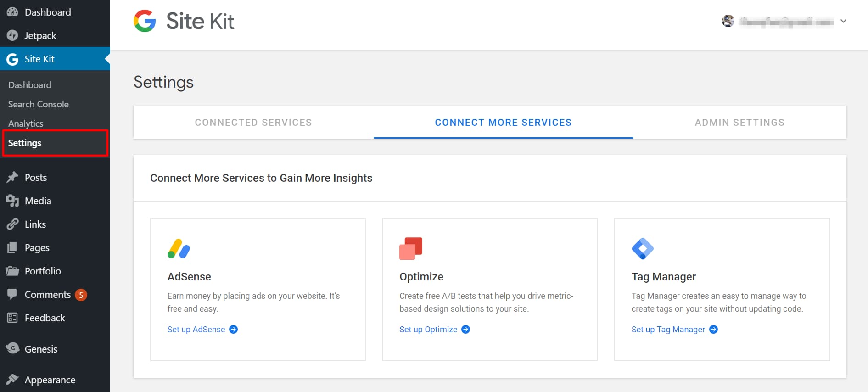The height and width of the screenshot is (392, 868).
Task: Click the comments count badge 5
Action: tap(81, 295)
